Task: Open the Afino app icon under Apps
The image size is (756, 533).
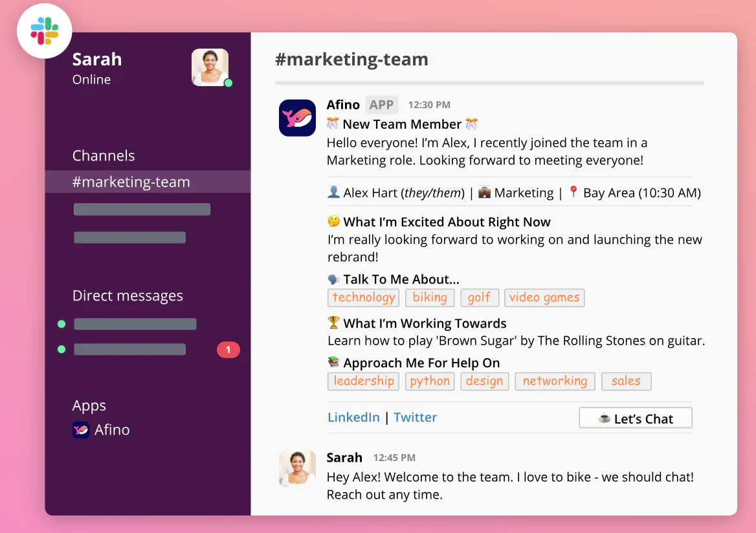Action: [x=80, y=429]
